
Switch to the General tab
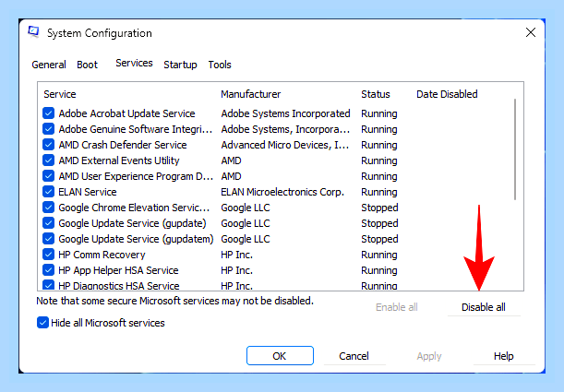tap(49, 65)
